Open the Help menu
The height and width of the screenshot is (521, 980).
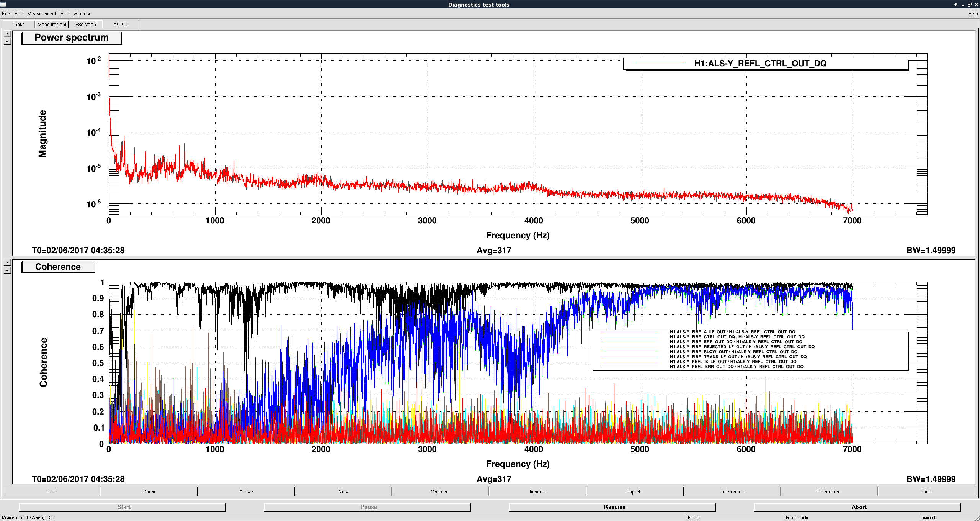[973, 14]
